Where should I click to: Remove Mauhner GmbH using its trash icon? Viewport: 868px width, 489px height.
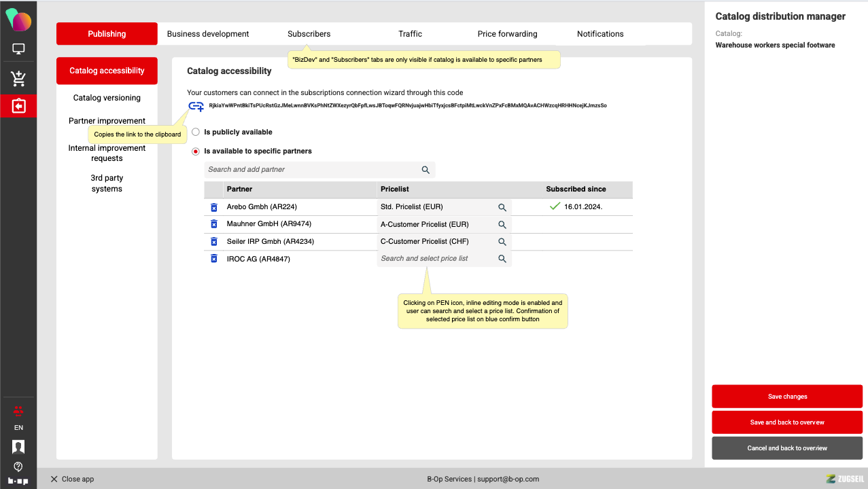(213, 224)
